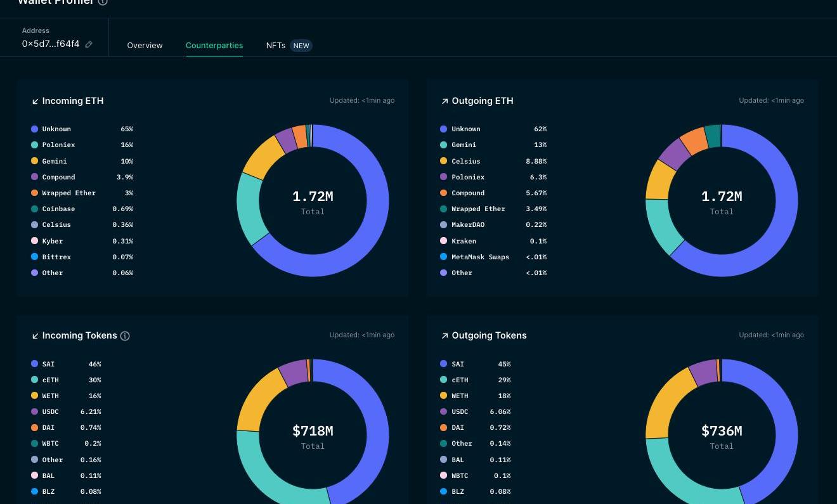Click the info icon next to Wallet Profiler
Screen dimensions: 837x504
point(103,2)
